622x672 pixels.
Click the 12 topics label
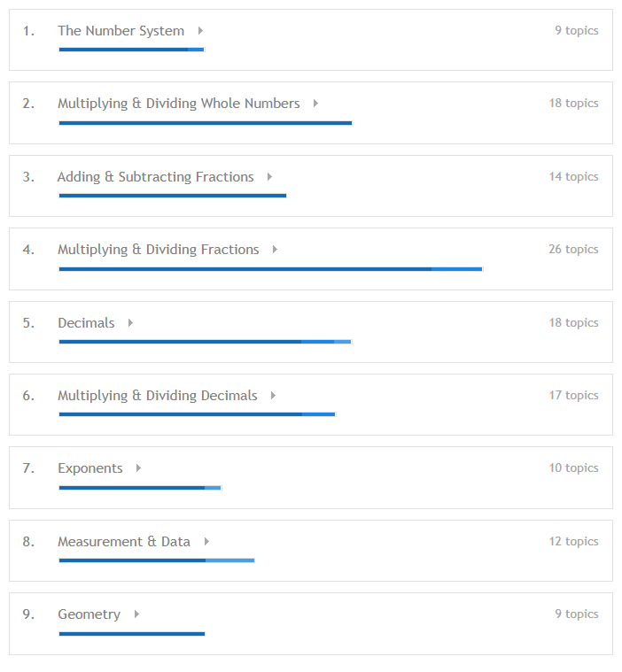tap(574, 541)
